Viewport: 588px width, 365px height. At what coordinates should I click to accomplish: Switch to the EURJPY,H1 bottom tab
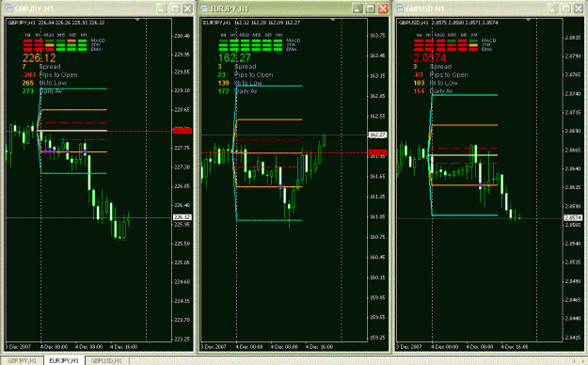tap(64, 360)
